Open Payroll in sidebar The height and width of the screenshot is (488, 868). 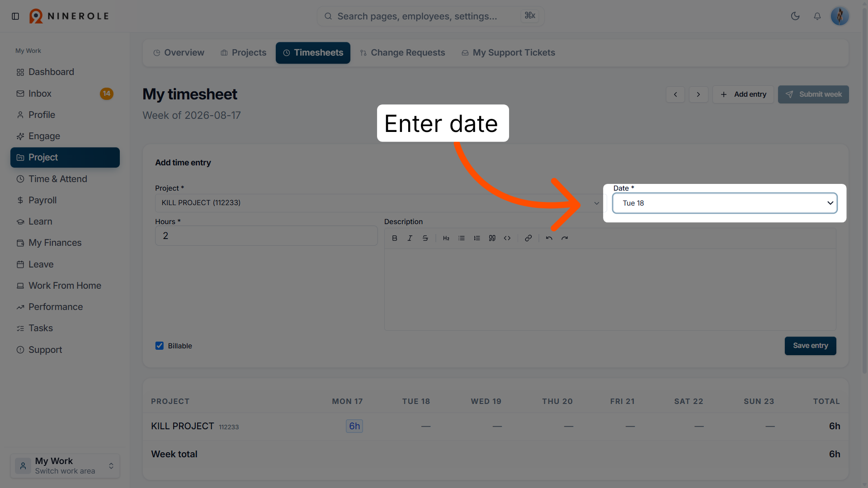click(65, 200)
